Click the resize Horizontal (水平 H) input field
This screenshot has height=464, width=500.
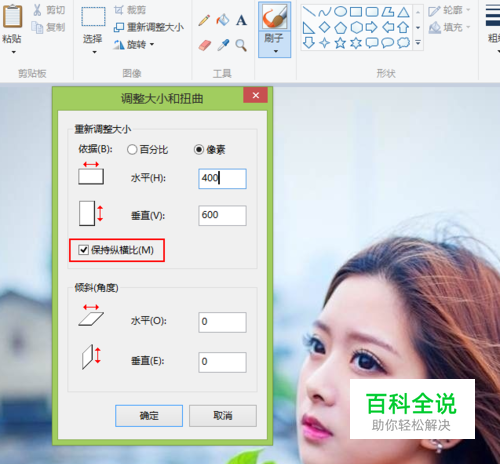222,179
